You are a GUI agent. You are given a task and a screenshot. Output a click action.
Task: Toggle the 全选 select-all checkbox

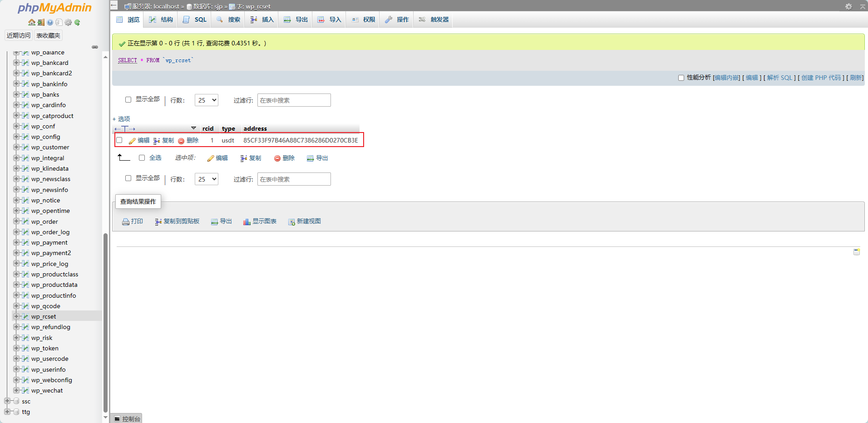coord(142,158)
